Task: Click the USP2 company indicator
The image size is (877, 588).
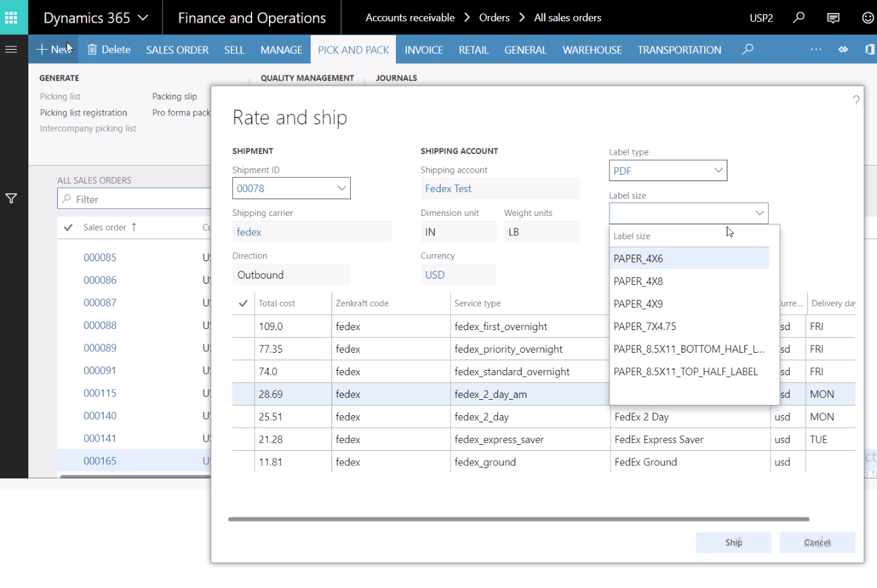Action: (x=761, y=18)
